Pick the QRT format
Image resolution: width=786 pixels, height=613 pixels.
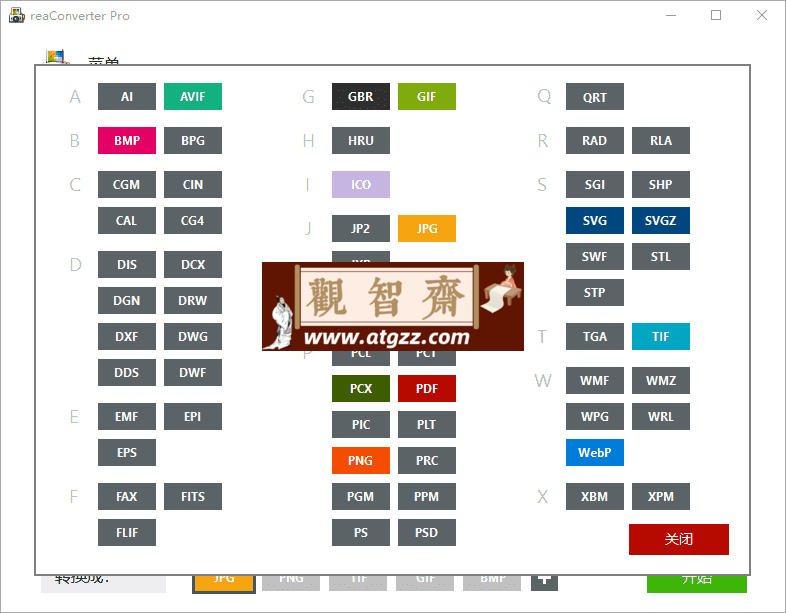point(595,96)
